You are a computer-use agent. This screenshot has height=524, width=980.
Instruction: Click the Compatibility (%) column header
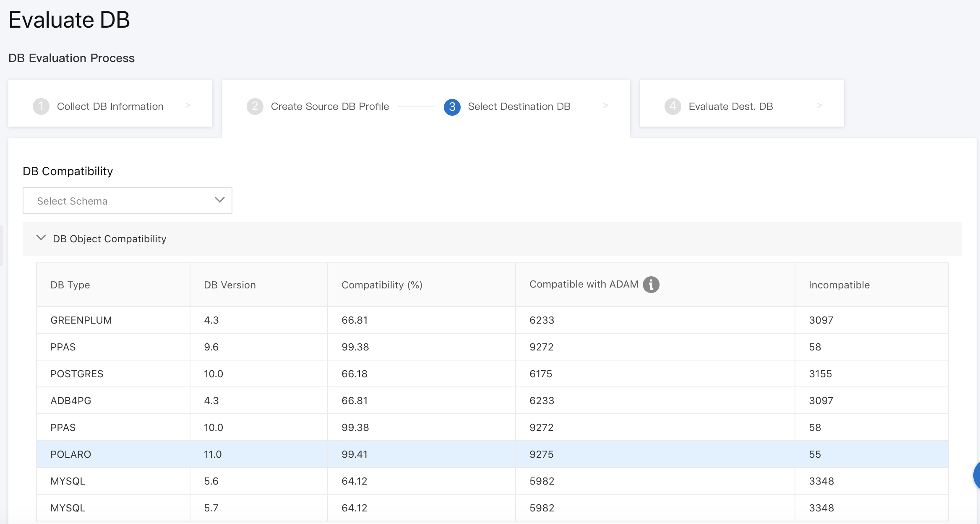pyautogui.click(x=382, y=285)
